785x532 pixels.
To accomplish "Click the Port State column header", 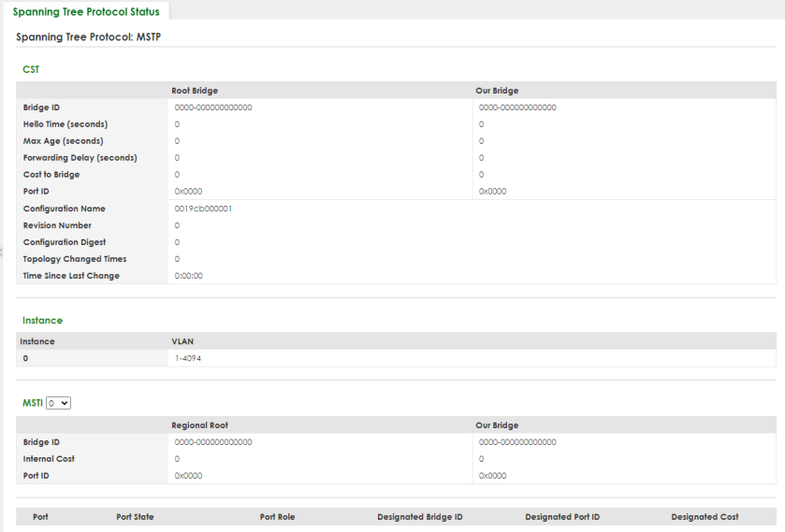I will 135,516.
